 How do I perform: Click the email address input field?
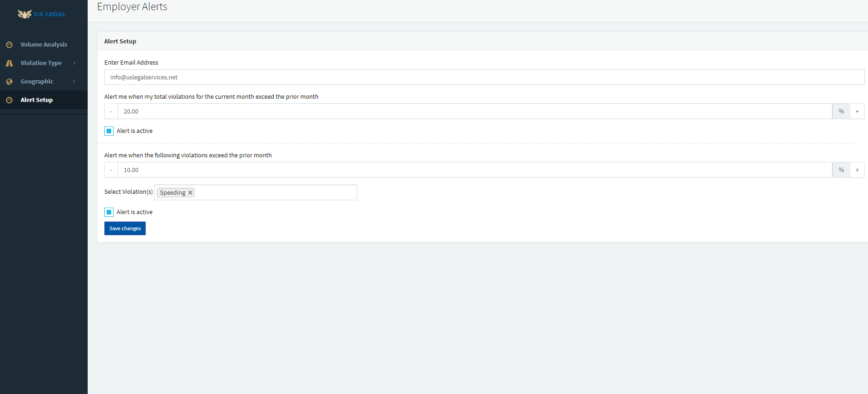[484, 77]
